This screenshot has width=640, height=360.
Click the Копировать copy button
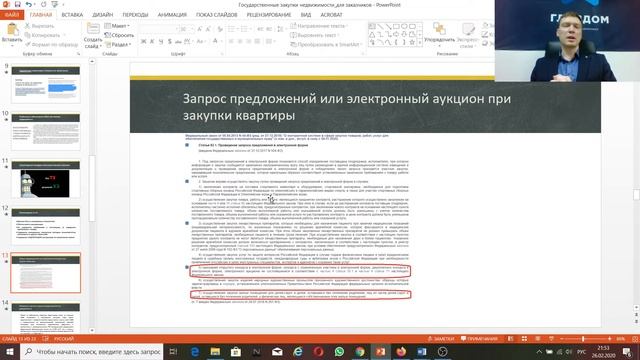[x=42, y=35]
